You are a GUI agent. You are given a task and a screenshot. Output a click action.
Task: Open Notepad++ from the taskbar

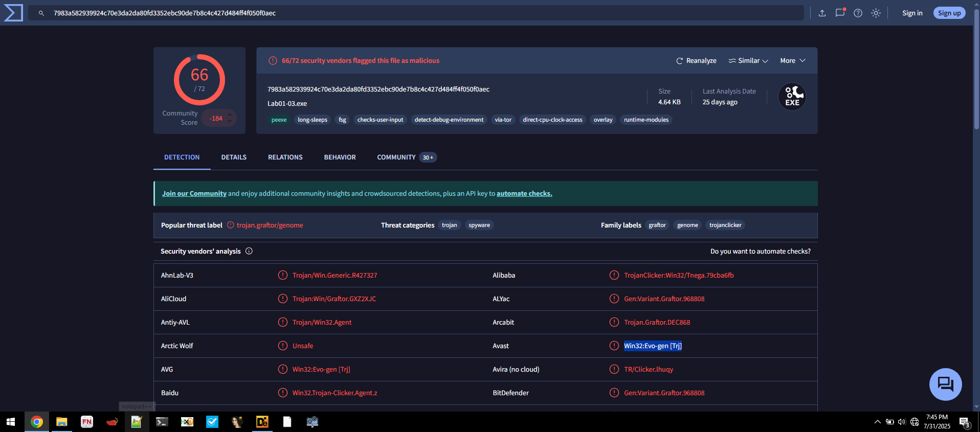click(137, 422)
